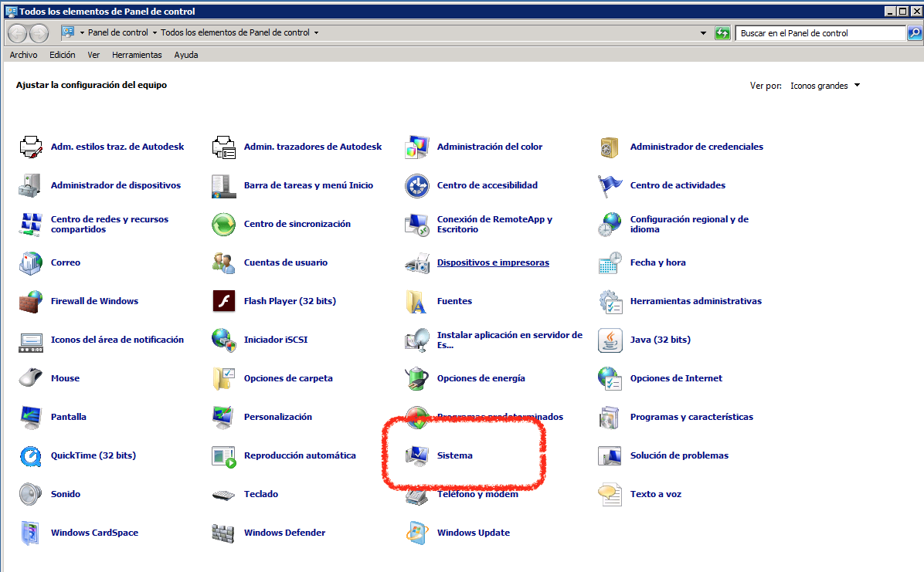
Task: Open the Sonido speaker icon
Action: (x=31, y=494)
